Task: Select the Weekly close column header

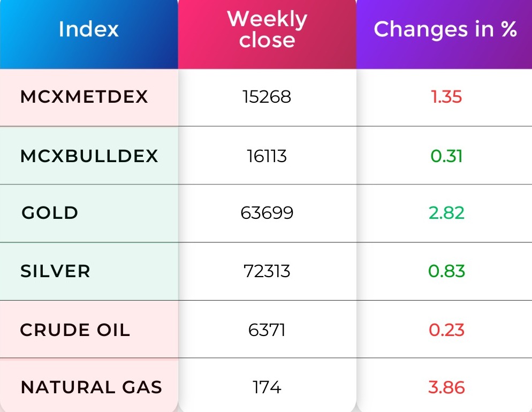Action: click(267, 29)
